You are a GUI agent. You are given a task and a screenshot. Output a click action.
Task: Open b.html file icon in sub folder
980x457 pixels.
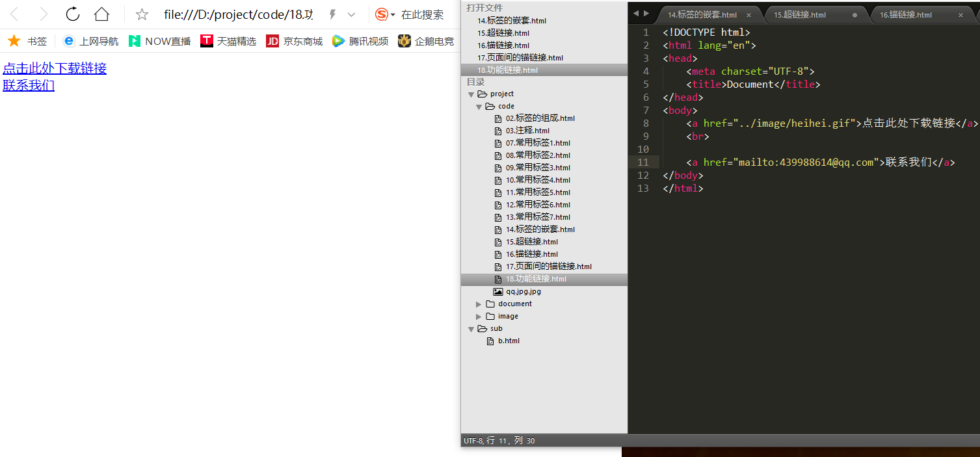[x=490, y=341]
